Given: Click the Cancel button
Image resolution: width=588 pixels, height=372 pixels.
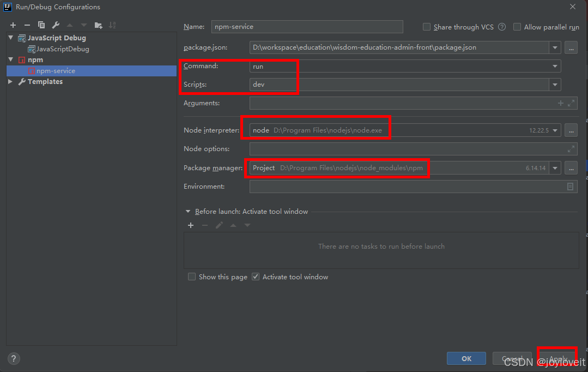Looking at the screenshot, I should pos(512,358).
